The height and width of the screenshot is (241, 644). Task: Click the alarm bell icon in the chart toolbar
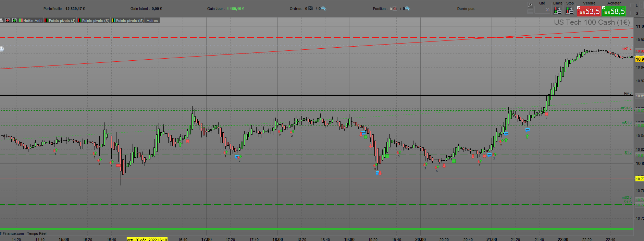click(1, 21)
